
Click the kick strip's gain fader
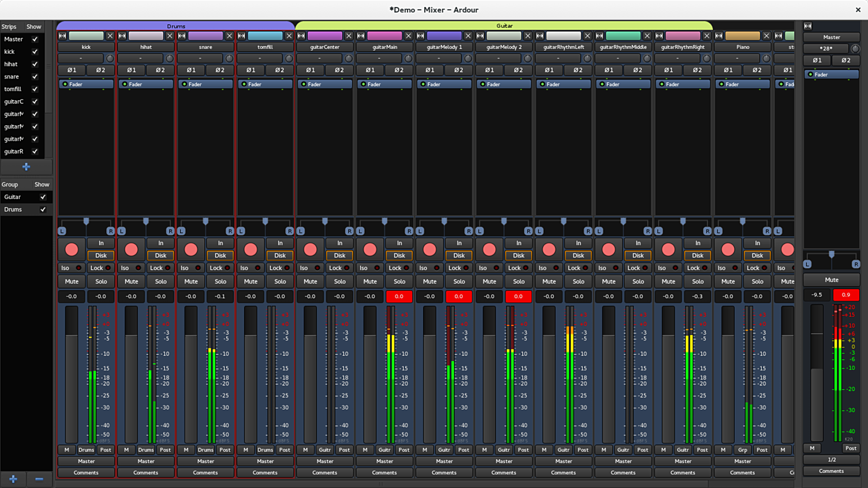coord(71,375)
